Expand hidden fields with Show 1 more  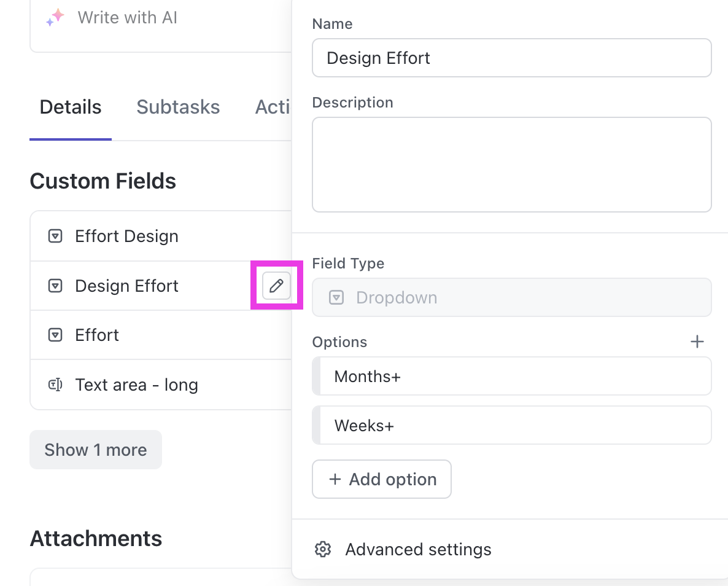96,450
